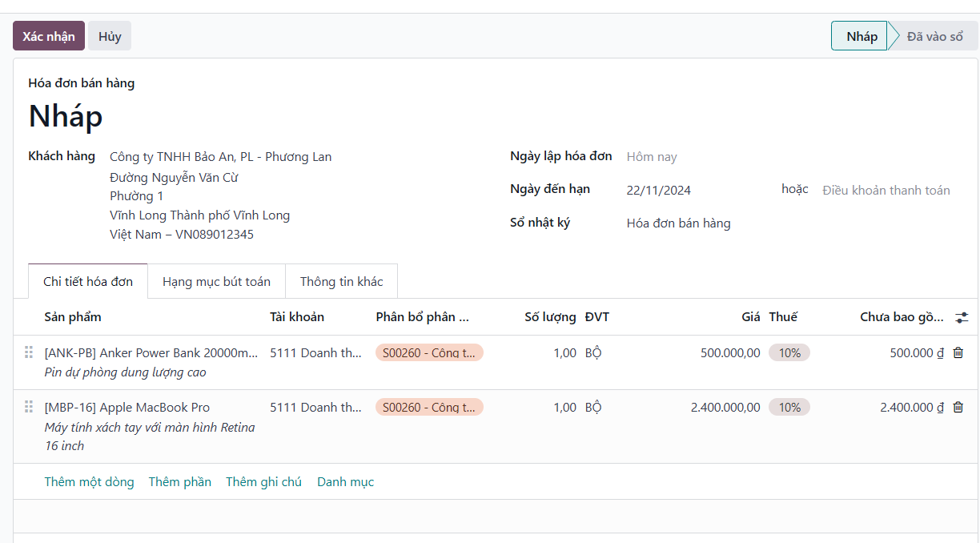Open the Điều khoản thanh toán dropdown
Image resolution: width=980 pixels, height=543 pixels.
[886, 190]
